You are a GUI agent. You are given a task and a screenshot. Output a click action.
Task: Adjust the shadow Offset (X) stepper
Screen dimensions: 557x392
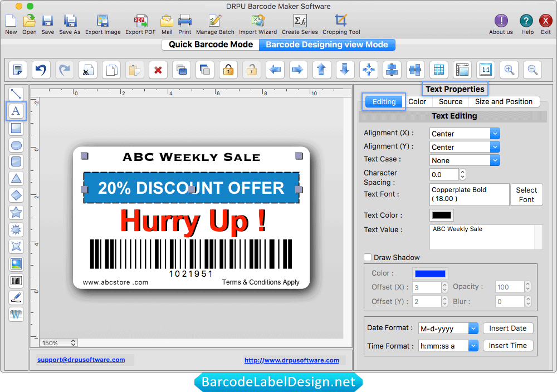(444, 287)
